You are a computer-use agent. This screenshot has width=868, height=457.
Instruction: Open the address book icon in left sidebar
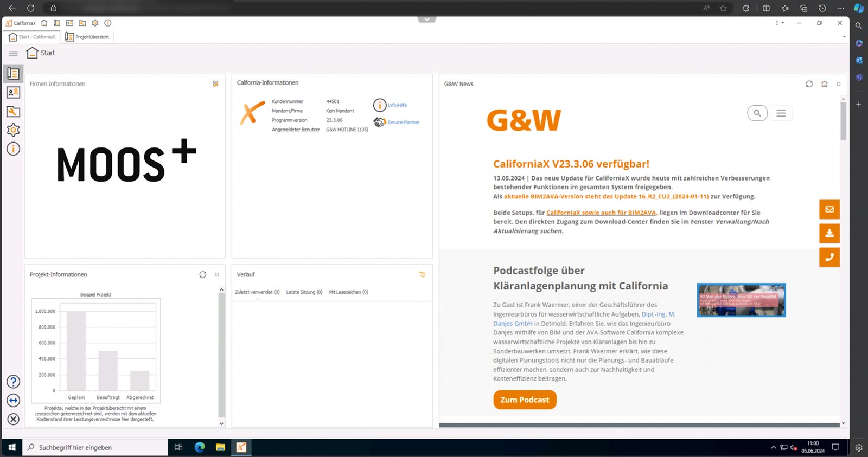13,93
